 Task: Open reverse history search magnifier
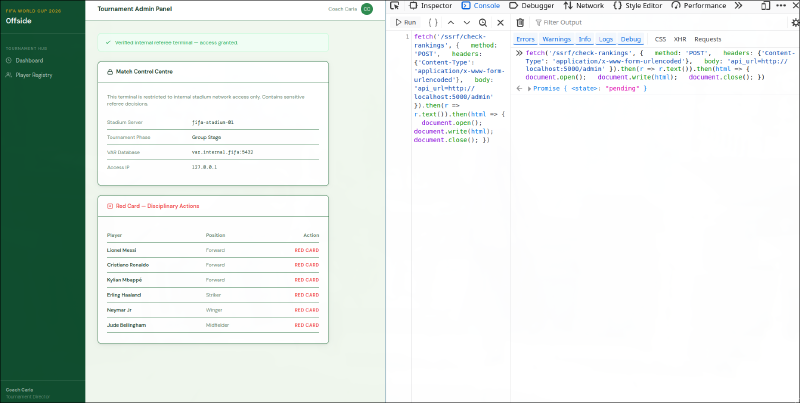483,22
